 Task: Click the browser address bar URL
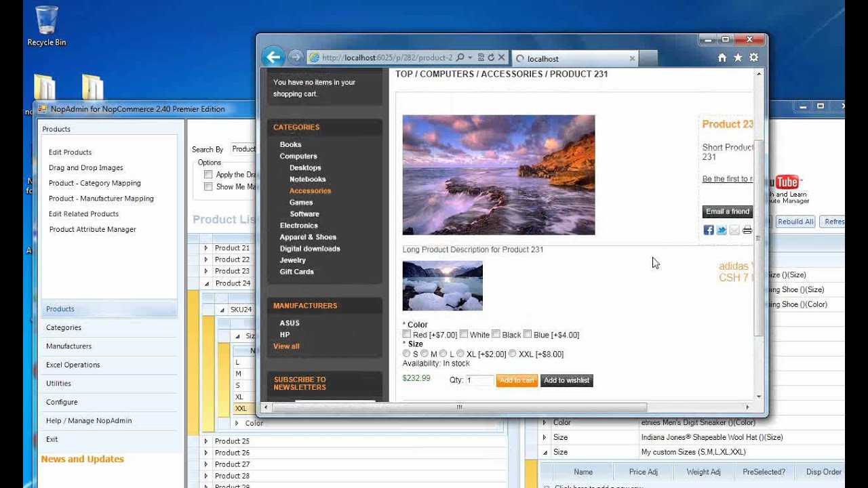[x=387, y=58]
